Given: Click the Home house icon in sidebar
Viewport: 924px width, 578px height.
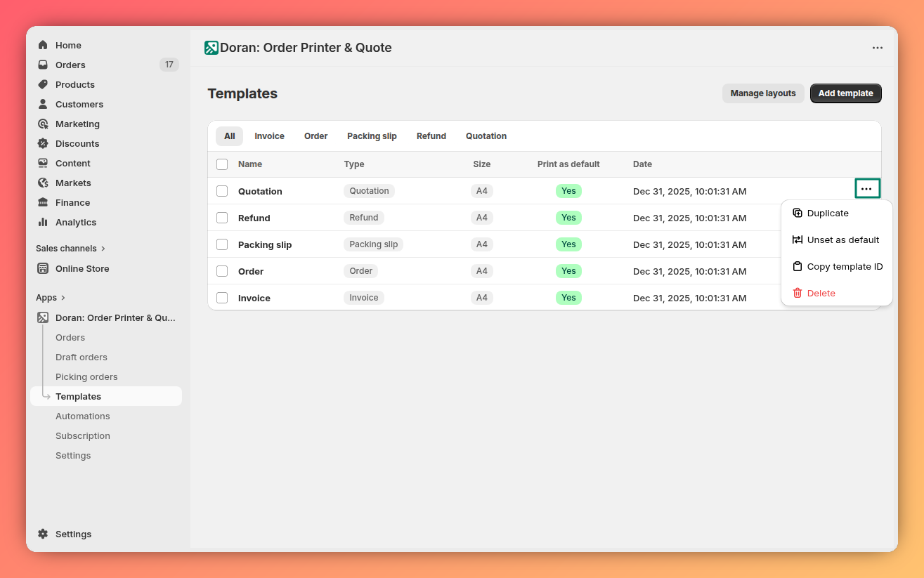Looking at the screenshot, I should pos(43,45).
